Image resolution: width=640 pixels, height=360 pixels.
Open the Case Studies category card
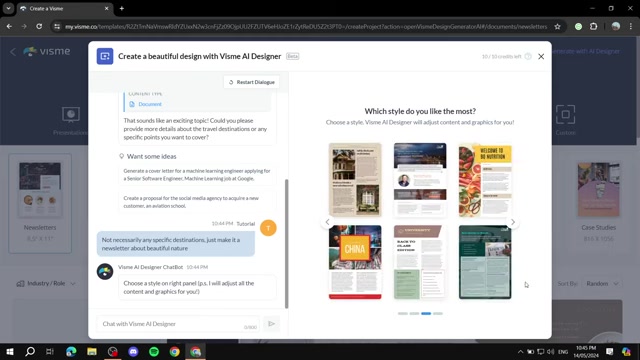pos(598,203)
